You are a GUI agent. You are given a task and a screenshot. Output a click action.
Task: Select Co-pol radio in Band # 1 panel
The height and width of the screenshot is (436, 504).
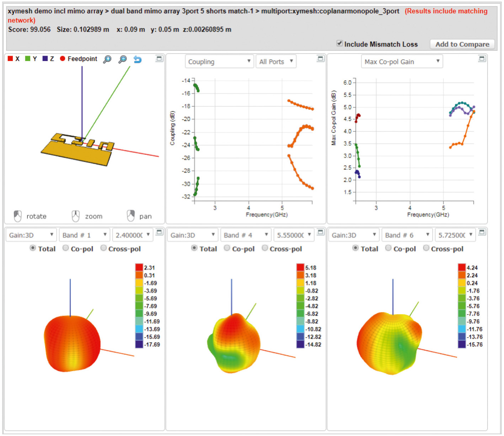tap(66, 248)
